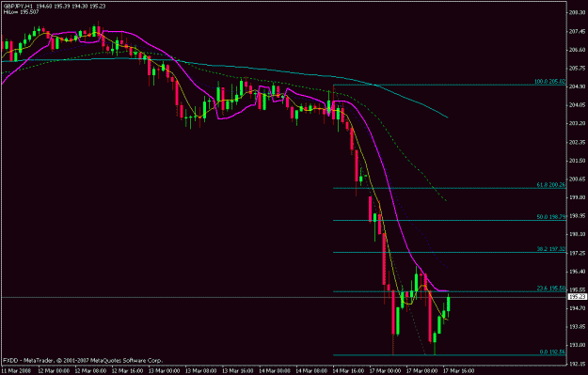Click the 199.80 value on price axis
This screenshot has height=375, width=588.
[x=578, y=197]
